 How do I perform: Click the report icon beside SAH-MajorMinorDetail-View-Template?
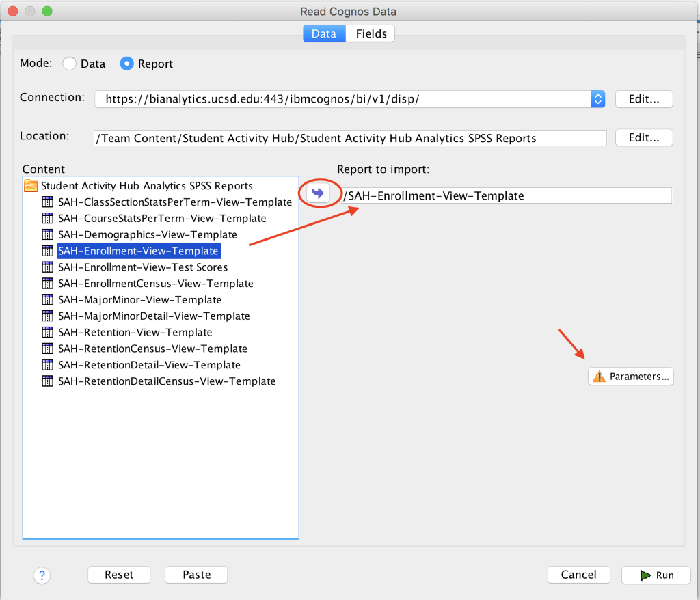47,316
